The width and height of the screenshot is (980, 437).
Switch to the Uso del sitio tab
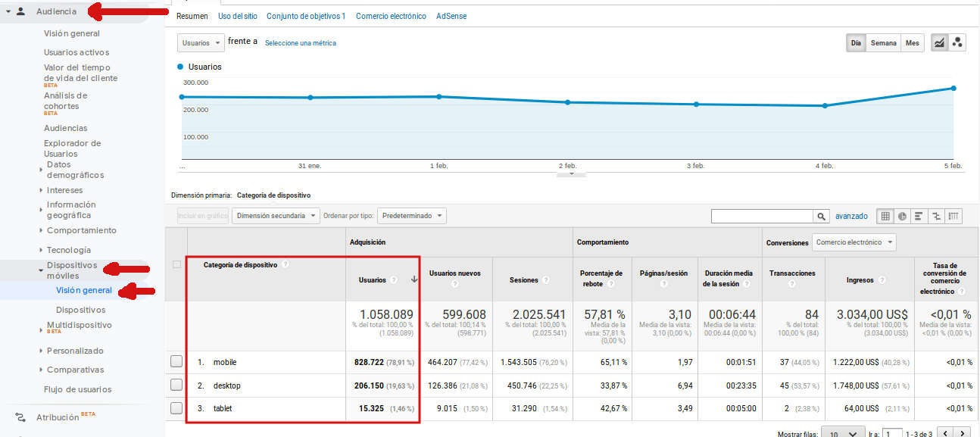pyautogui.click(x=237, y=16)
